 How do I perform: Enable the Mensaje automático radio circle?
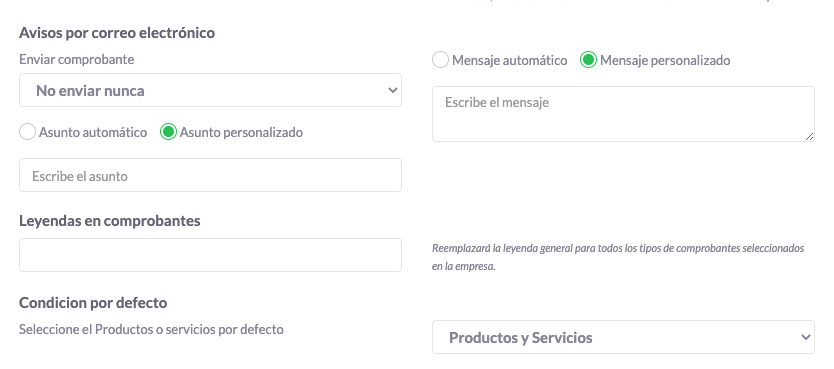[x=440, y=60]
